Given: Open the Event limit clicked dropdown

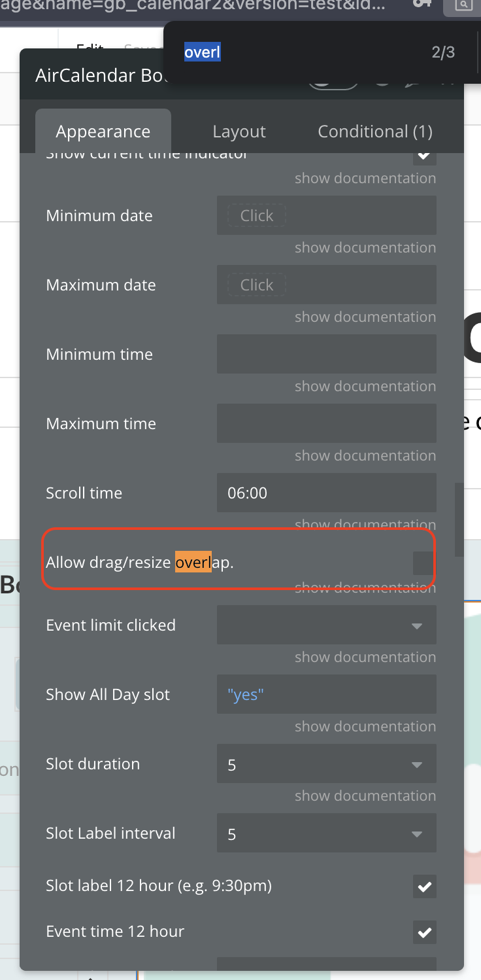Looking at the screenshot, I should tap(326, 625).
